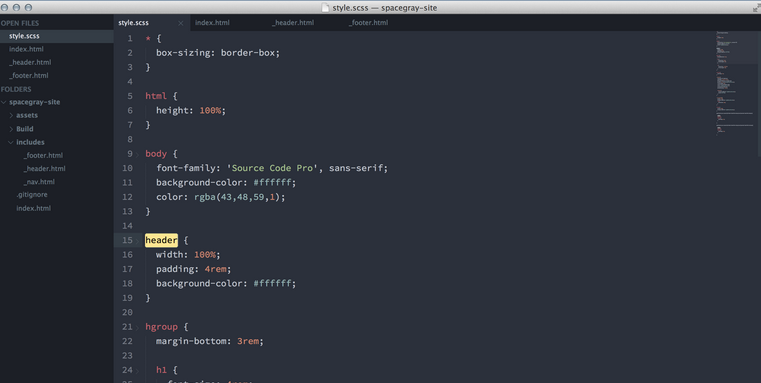Select the assets folder name
761x383 pixels.
(27, 115)
